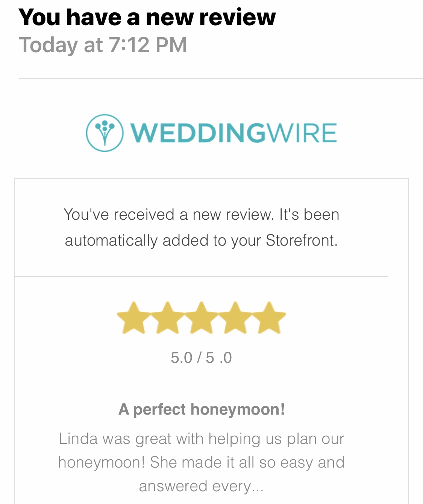Click the second gold rating star

coord(167,318)
